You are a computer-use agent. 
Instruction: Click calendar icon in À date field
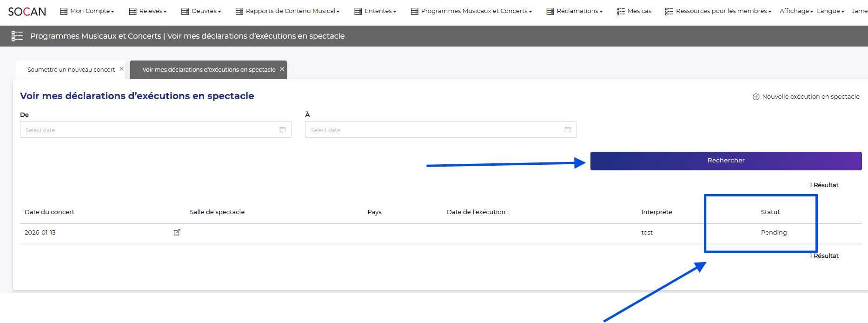(x=568, y=130)
